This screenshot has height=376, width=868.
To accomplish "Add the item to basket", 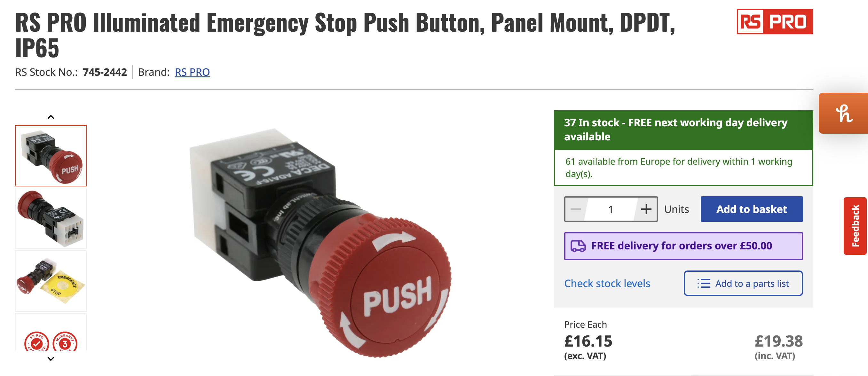I will click(x=751, y=209).
